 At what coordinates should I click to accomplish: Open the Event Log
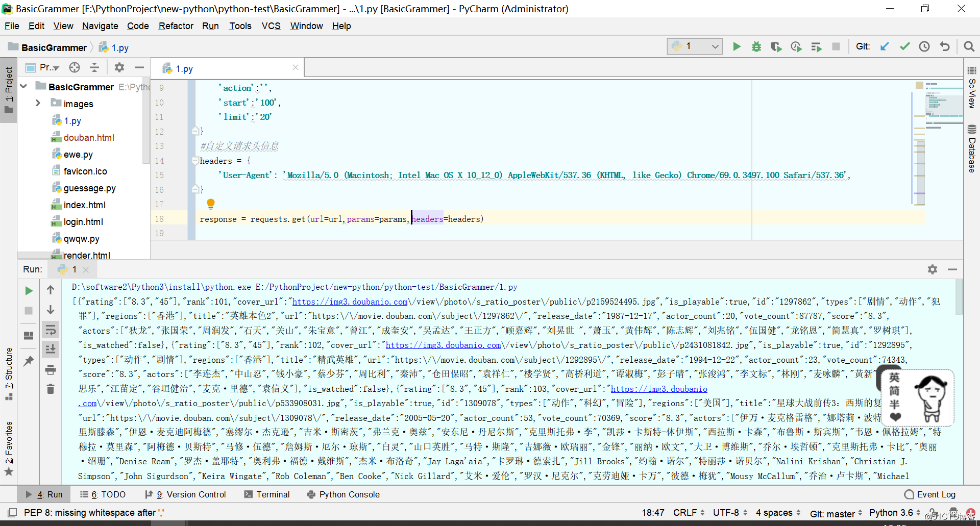930,494
